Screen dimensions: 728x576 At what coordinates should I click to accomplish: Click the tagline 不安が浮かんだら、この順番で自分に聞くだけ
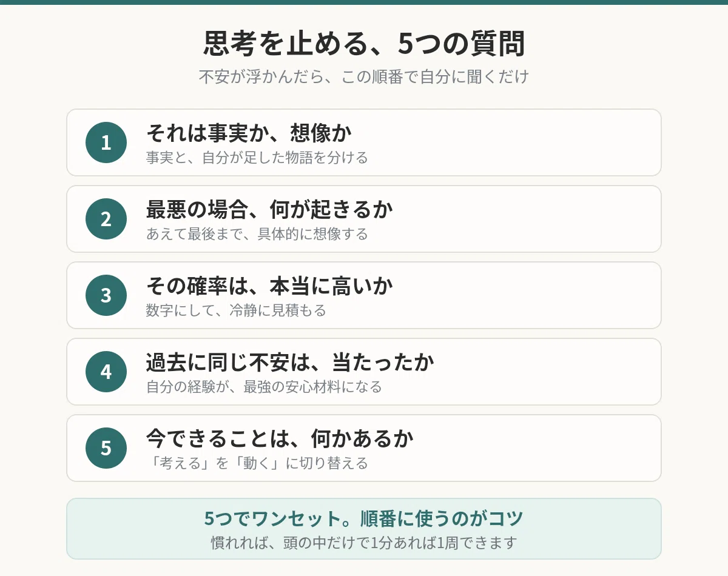point(364,77)
